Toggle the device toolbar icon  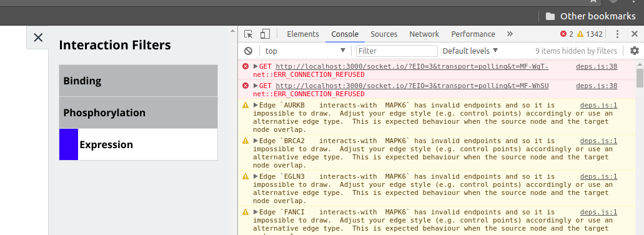click(x=265, y=34)
